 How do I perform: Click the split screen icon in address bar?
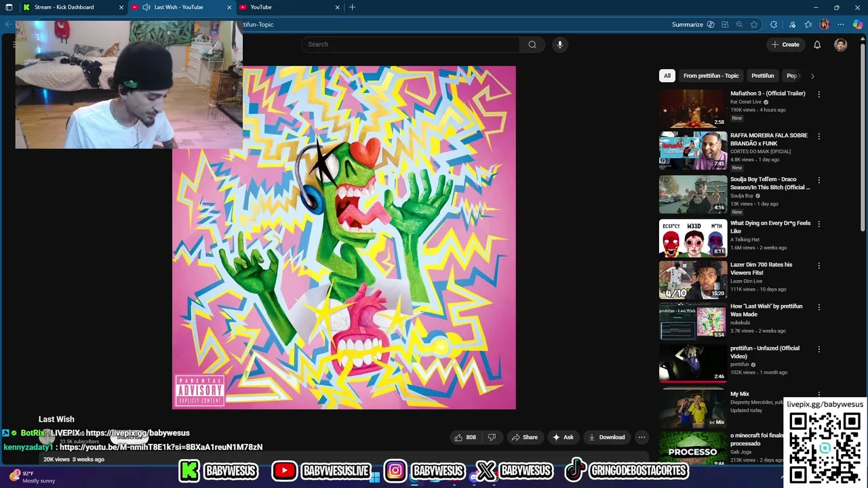(x=725, y=24)
